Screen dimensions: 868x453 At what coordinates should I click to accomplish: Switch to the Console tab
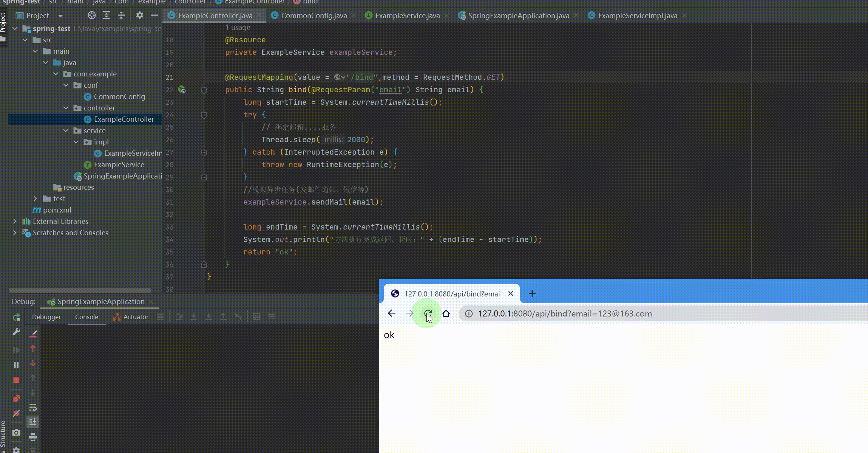(x=86, y=316)
